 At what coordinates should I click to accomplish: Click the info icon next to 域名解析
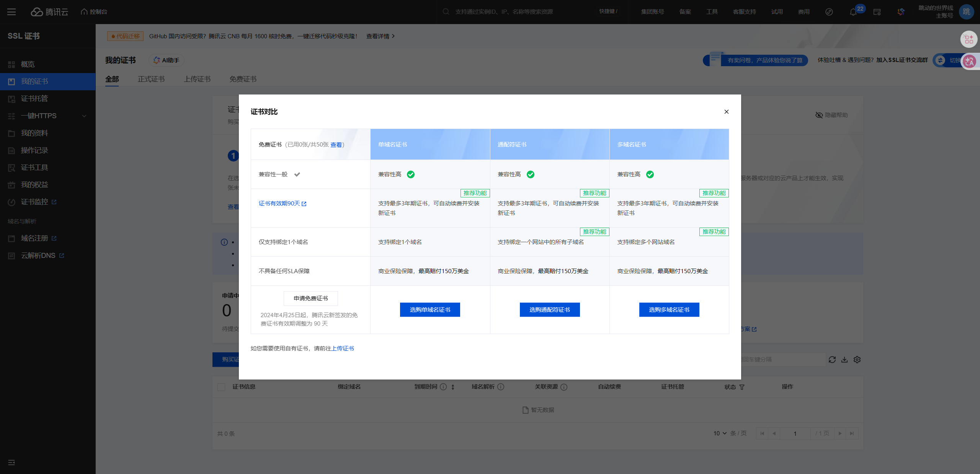point(500,387)
